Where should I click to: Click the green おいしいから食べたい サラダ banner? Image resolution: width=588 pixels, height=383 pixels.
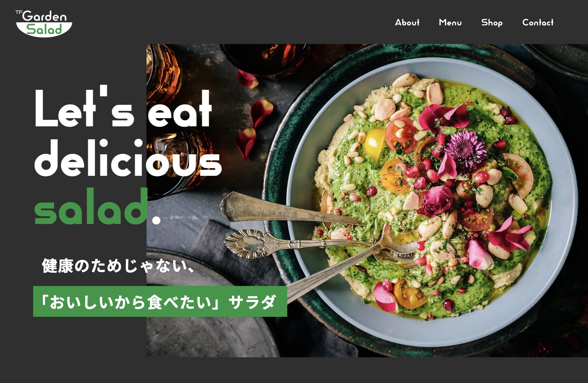[160, 301]
